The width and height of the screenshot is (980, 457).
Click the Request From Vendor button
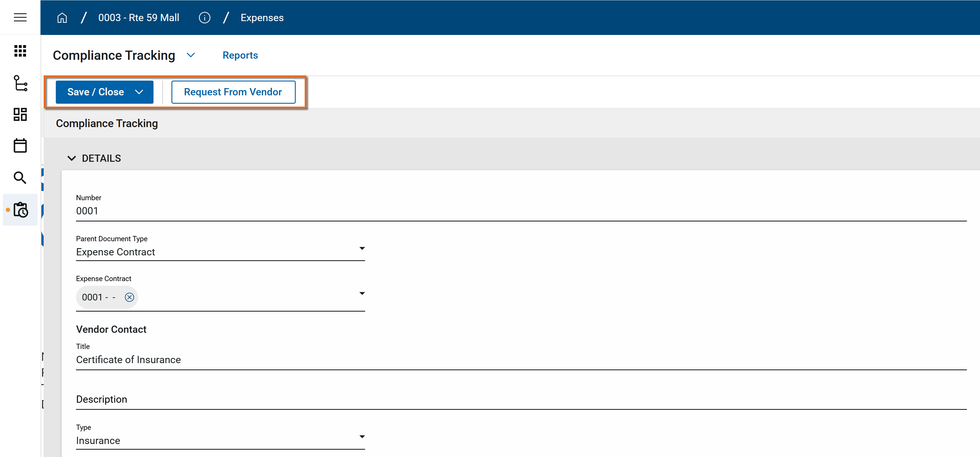[233, 92]
